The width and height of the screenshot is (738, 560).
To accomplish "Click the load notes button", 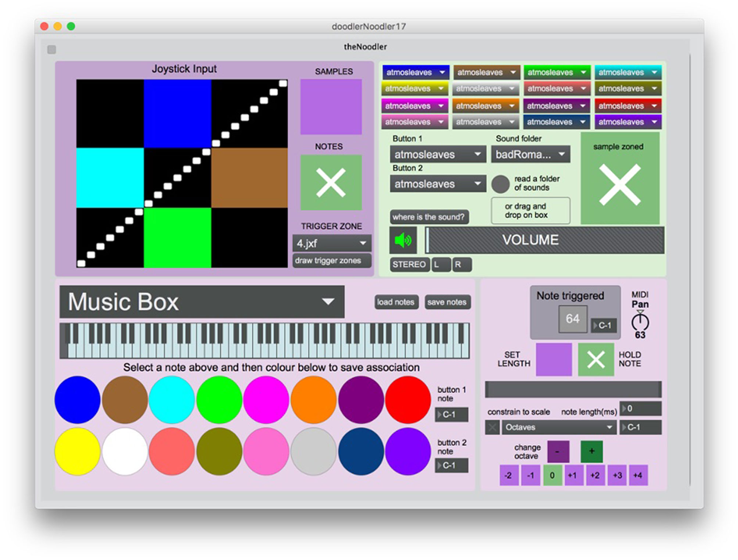I will [395, 302].
